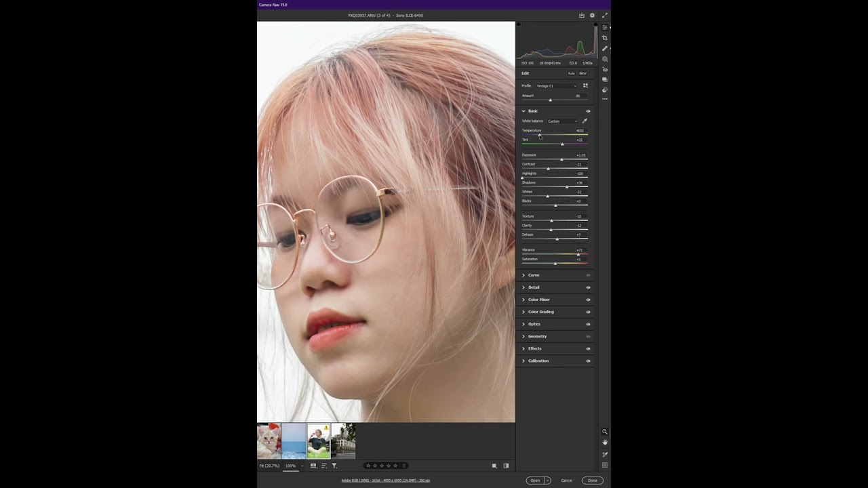Click the trash icon beside rating stars
This screenshot has width=868, height=488.
pos(404,466)
